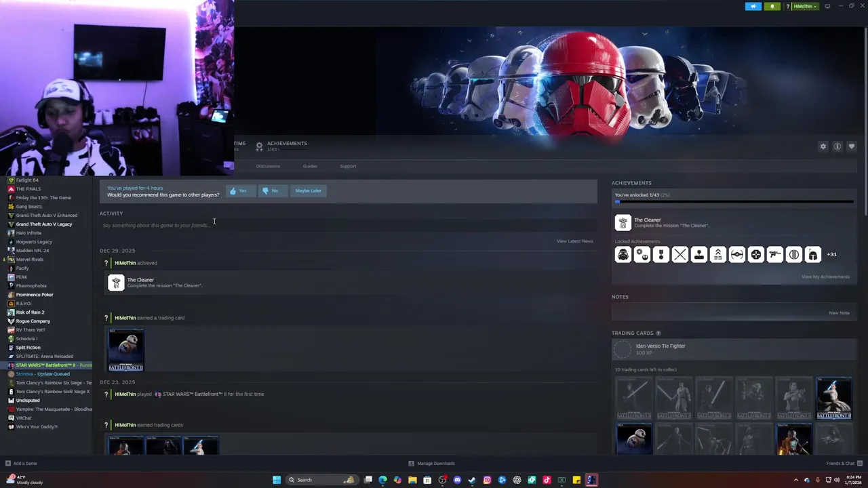Screen dimensions: 868x488
Task: Select Risk of Rain 2 in library
Action: pos(30,312)
